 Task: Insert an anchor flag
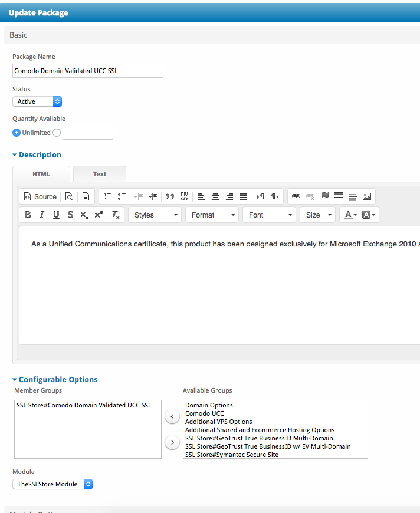(x=324, y=196)
